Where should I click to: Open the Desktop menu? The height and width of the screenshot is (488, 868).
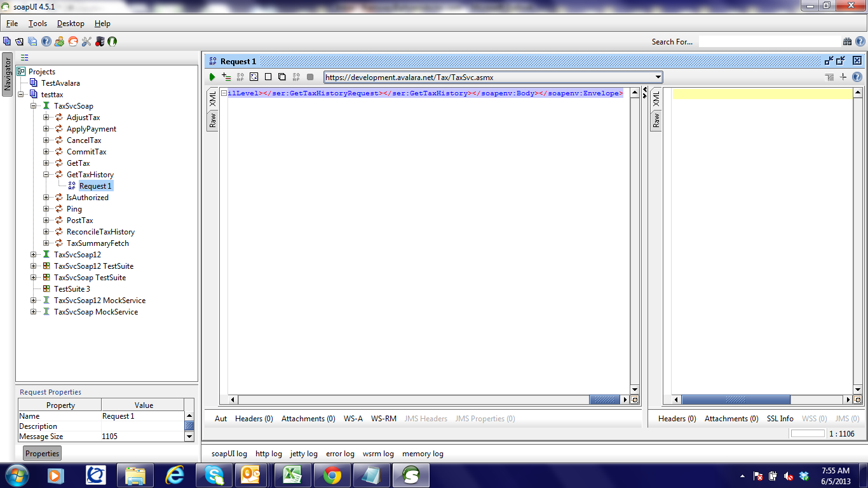[71, 24]
